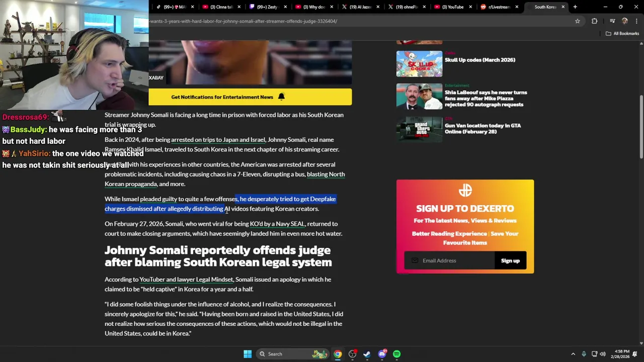The image size is (644, 362).
Task: Open Google Chrome from the taskbar
Action: click(338, 354)
